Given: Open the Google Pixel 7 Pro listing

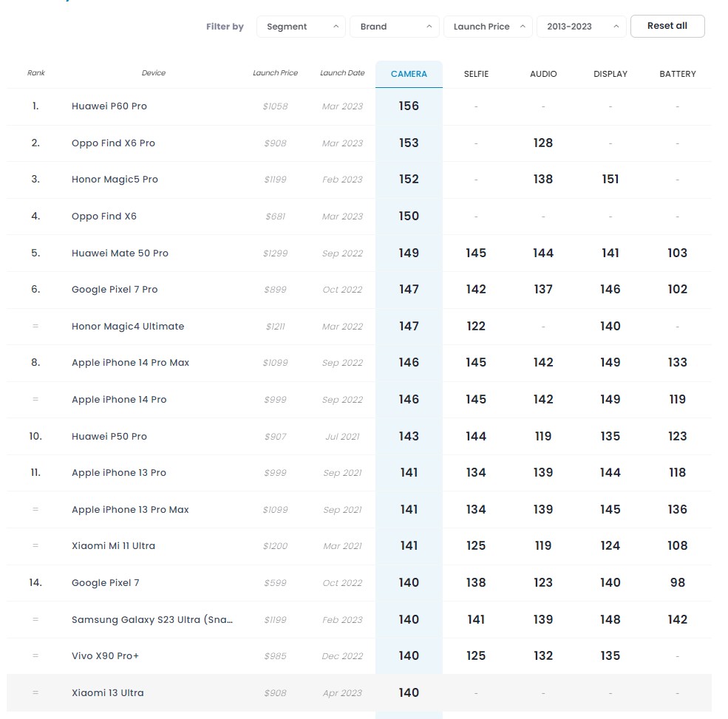Looking at the screenshot, I should coord(115,290).
